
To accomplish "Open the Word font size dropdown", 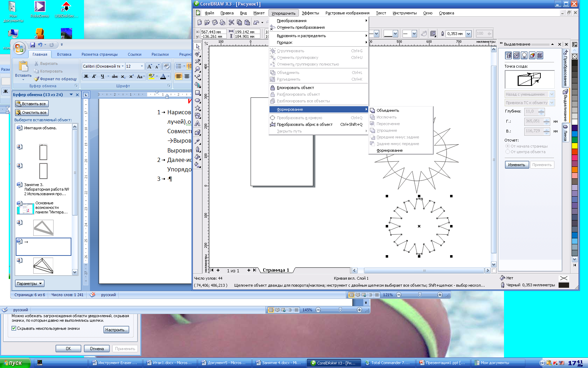I will click(x=142, y=66).
